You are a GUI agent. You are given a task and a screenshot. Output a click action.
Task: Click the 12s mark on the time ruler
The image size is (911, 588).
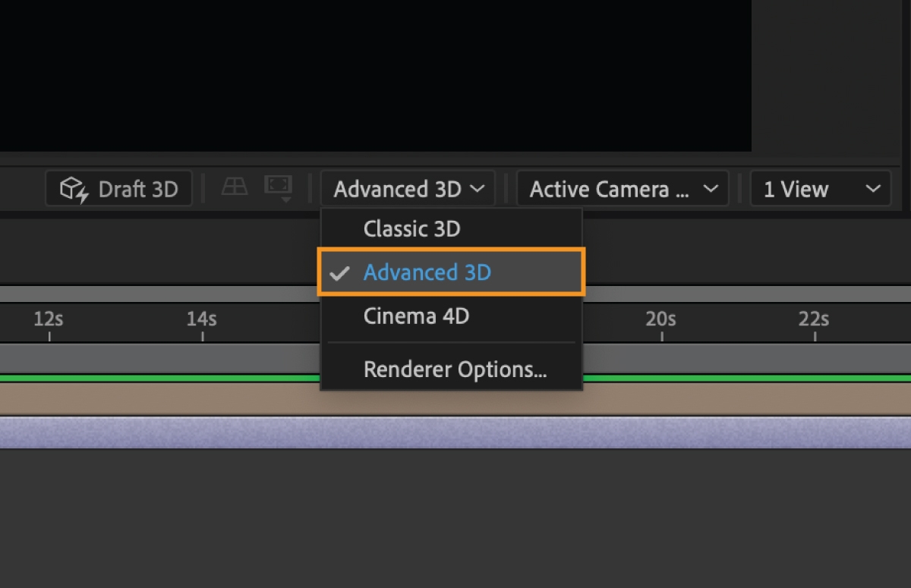(48, 320)
